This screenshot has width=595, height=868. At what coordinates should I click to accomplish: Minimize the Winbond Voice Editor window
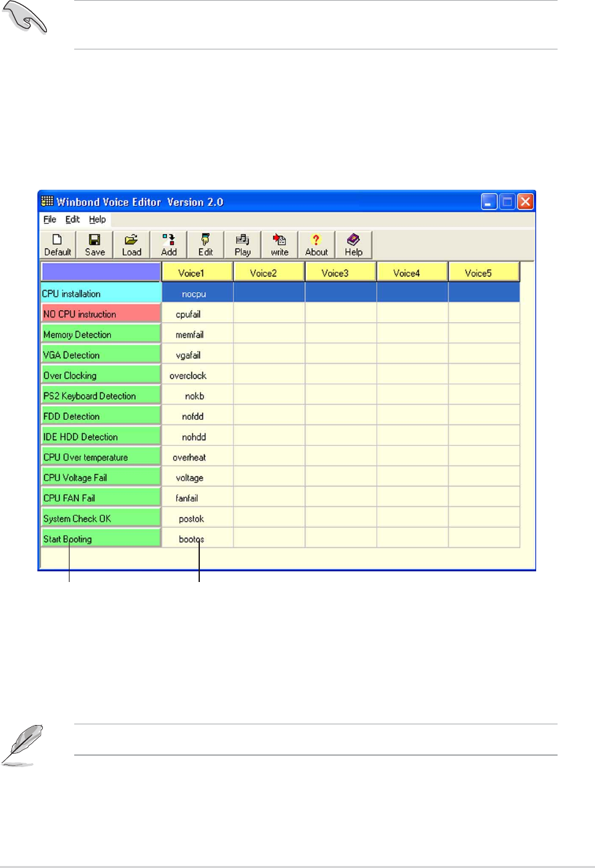[490, 201]
